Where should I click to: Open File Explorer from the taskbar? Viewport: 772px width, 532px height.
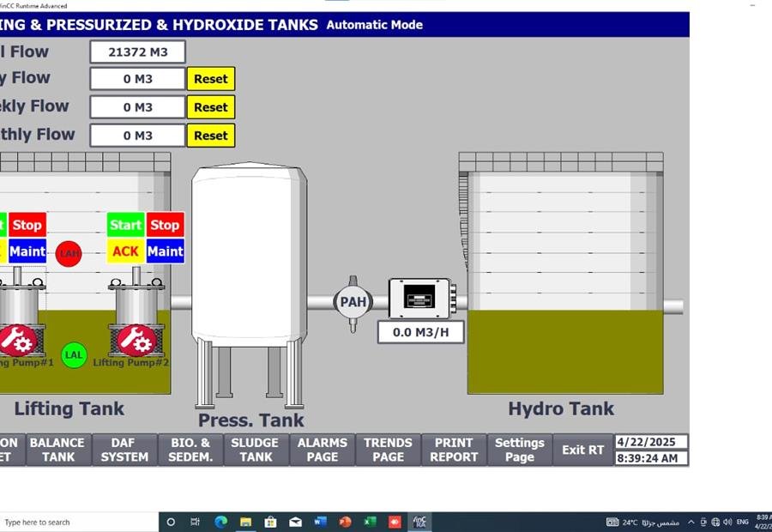tap(245, 523)
